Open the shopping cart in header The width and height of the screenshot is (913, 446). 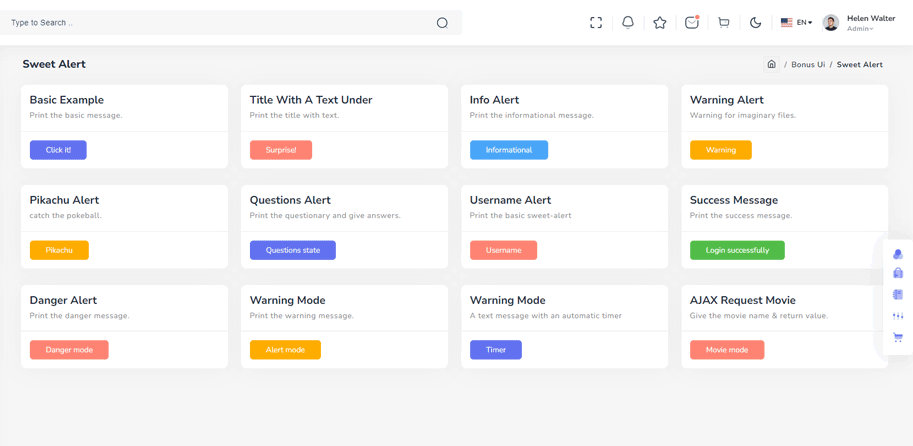[x=724, y=23]
